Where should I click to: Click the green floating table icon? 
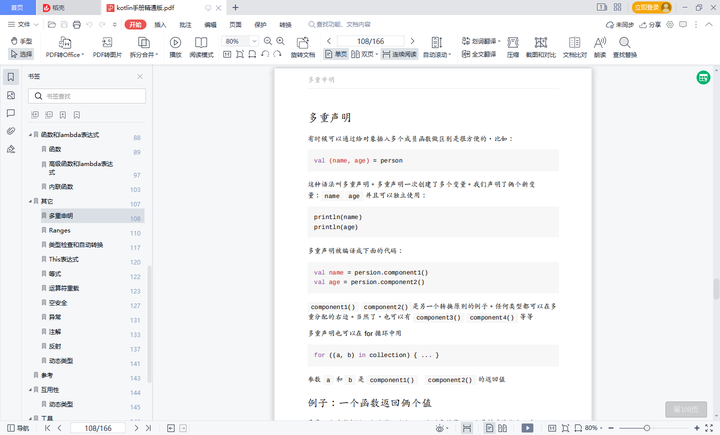pyautogui.click(x=703, y=78)
